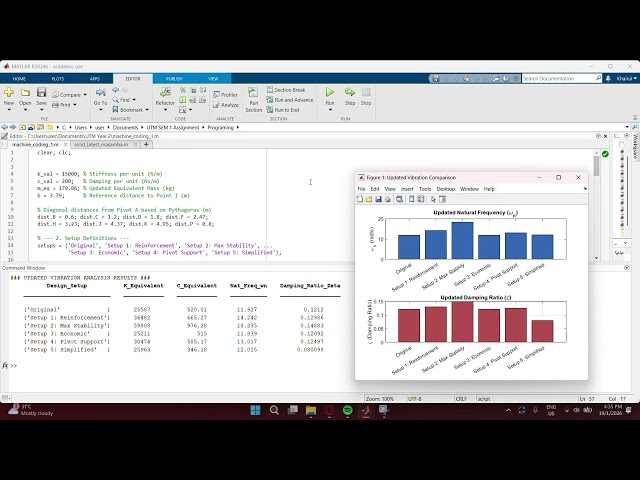
Task: Switch to the PUBLISH ribbon tab
Action: point(174,79)
